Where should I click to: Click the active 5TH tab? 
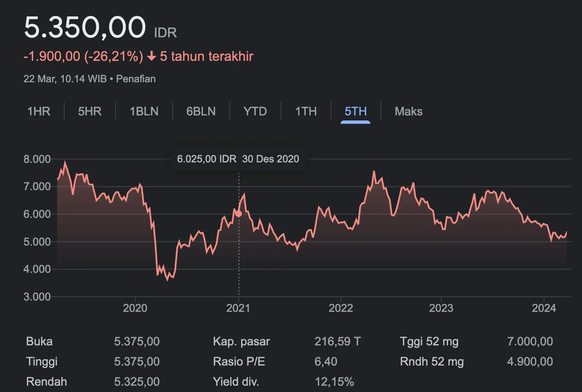pyautogui.click(x=355, y=111)
